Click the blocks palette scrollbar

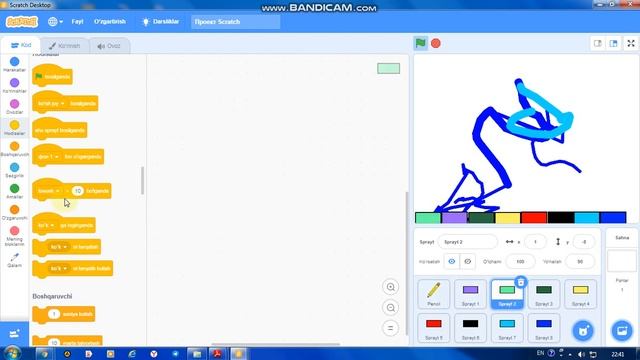point(142,180)
